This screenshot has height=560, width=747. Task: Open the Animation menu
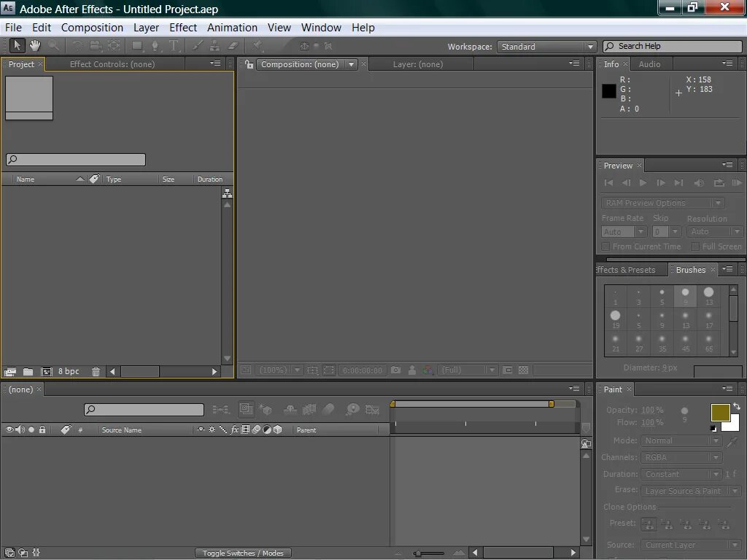(232, 28)
